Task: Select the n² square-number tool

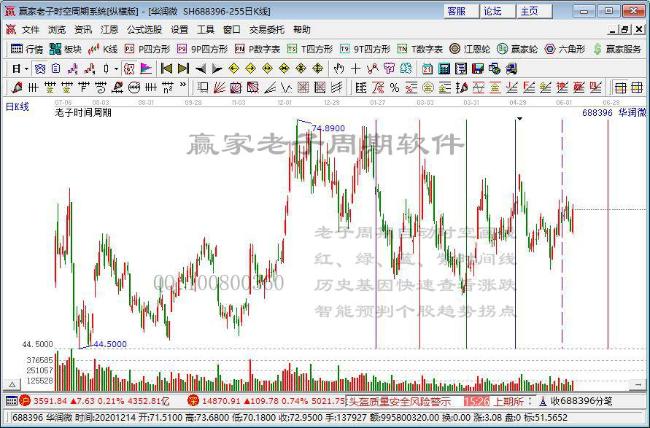Action: [x=167, y=88]
